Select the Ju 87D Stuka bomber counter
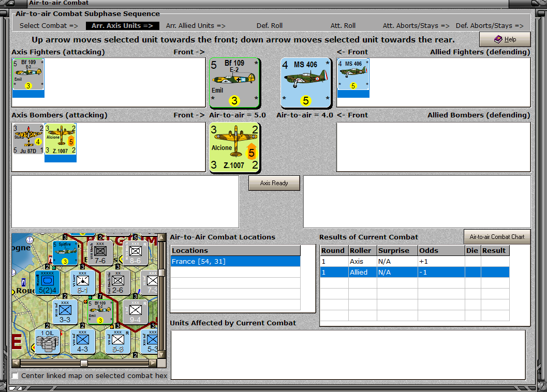547x392 pixels. [x=28, y=139]
